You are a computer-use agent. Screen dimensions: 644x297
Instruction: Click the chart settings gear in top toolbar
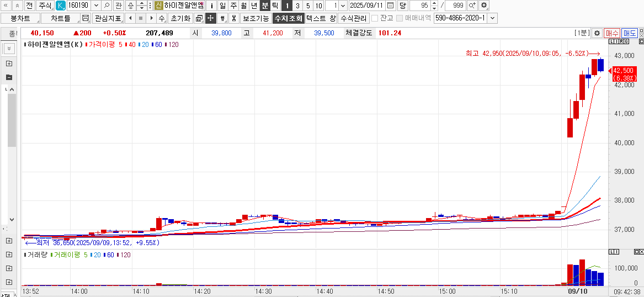(484, 6)
